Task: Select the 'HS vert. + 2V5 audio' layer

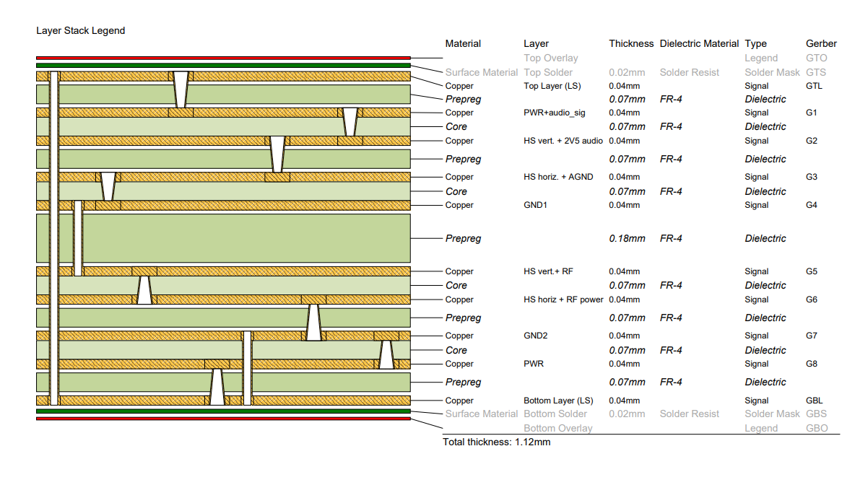Action: (563, 141)
